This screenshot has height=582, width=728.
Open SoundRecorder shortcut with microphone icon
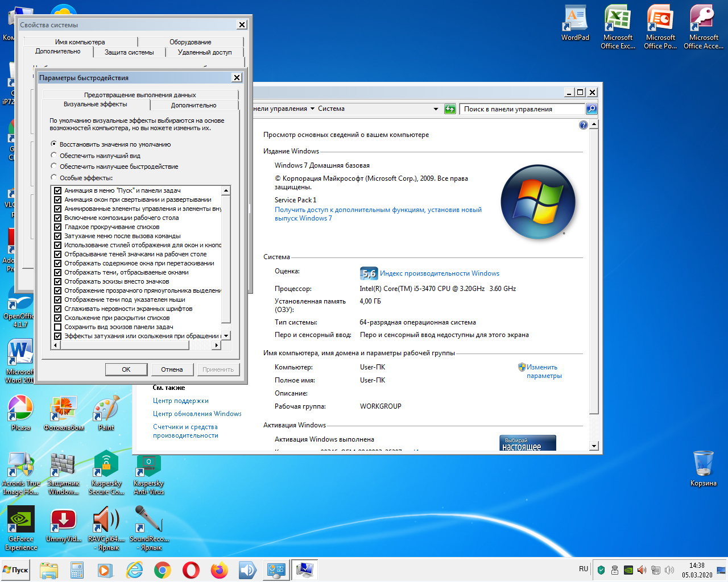(149, 529)
